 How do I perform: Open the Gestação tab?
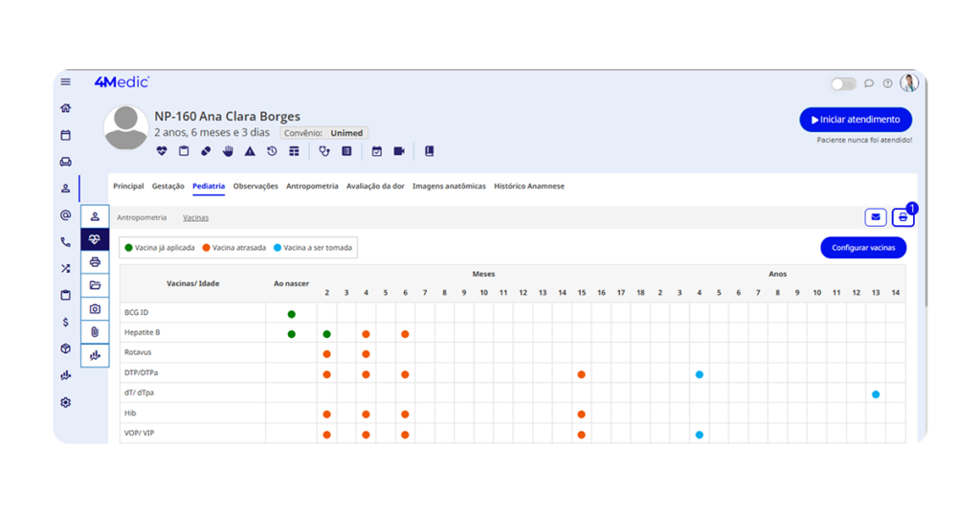coord(168,186)
